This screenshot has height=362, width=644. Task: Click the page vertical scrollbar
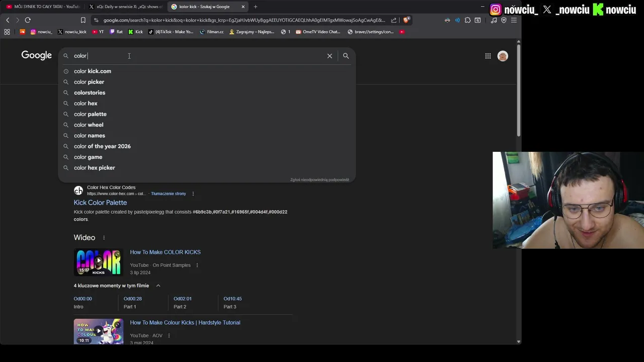click(x=519, y=90)
